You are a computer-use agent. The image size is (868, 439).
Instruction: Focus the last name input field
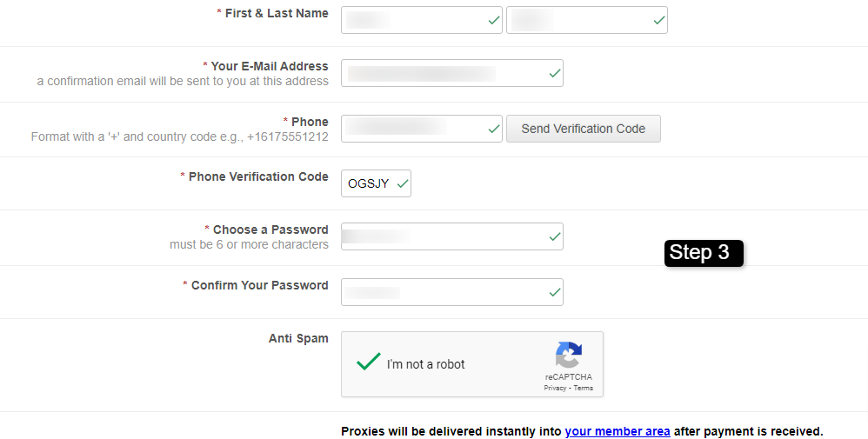pos(578,20)
